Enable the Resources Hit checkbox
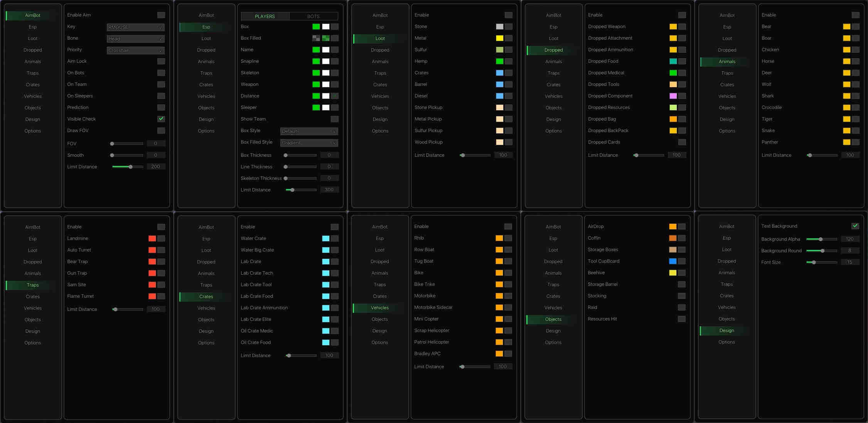The image size is (868, 423). (x=682, y=319)
